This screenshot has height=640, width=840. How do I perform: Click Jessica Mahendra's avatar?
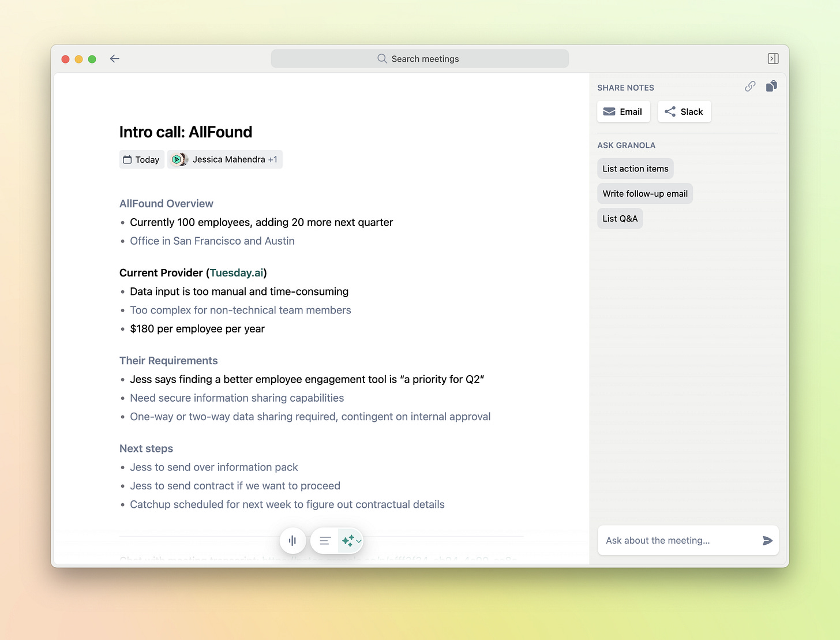(179, 159)
